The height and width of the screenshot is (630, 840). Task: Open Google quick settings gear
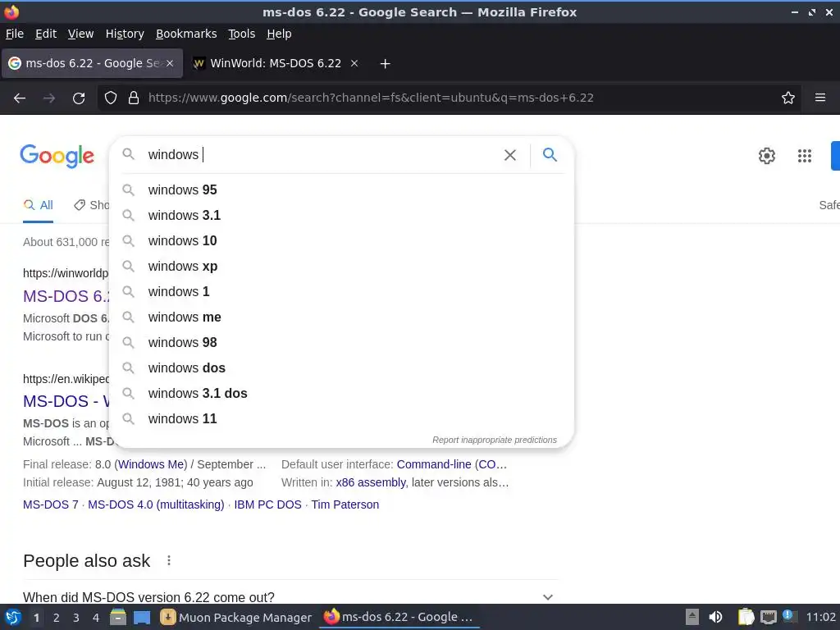(x=767, y=156)
